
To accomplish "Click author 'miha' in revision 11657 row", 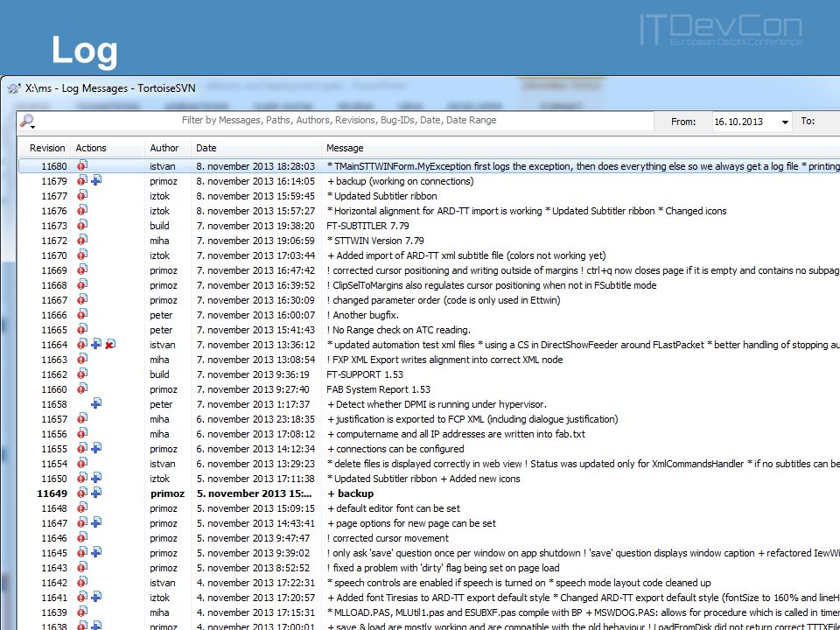I will click(159, 419).
